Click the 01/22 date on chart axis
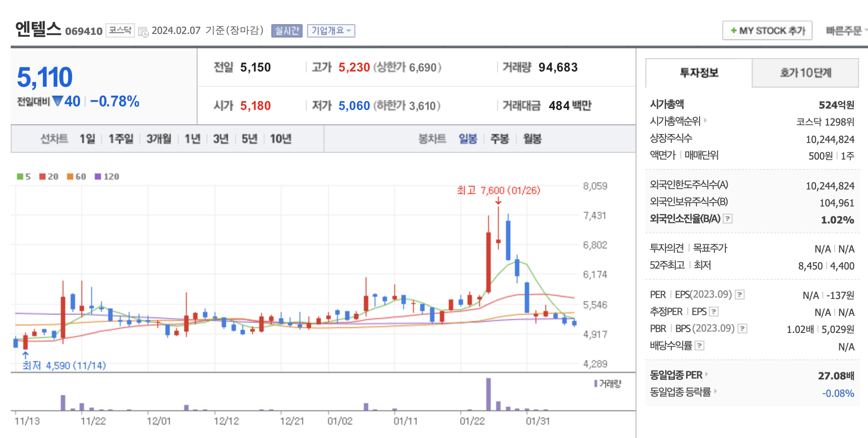 (472, 421)
